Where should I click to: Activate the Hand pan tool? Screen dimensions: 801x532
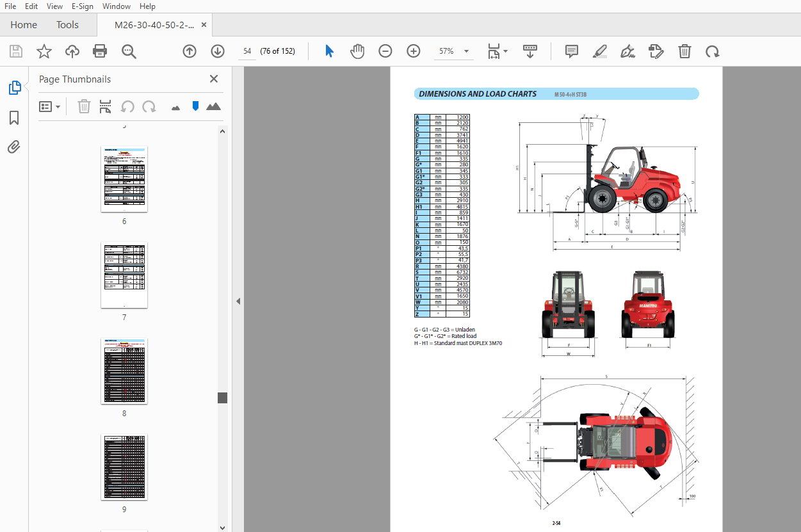click(x=357, y=51)
